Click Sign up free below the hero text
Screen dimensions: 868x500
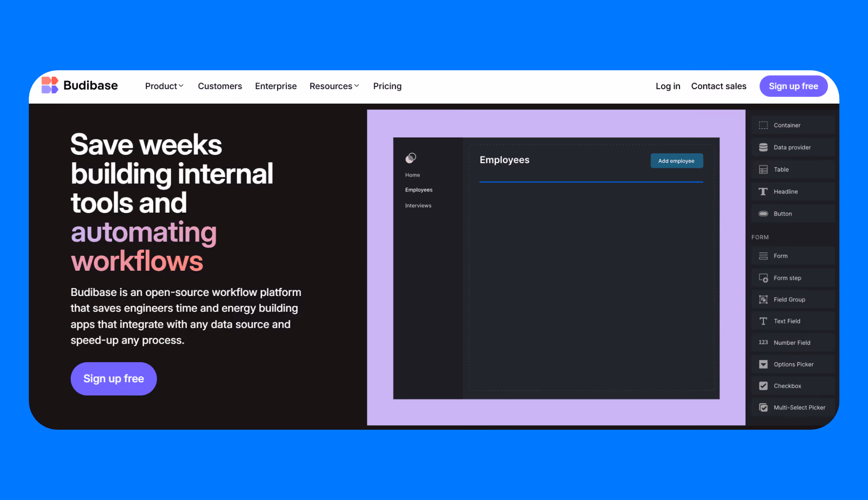(113, 379)
